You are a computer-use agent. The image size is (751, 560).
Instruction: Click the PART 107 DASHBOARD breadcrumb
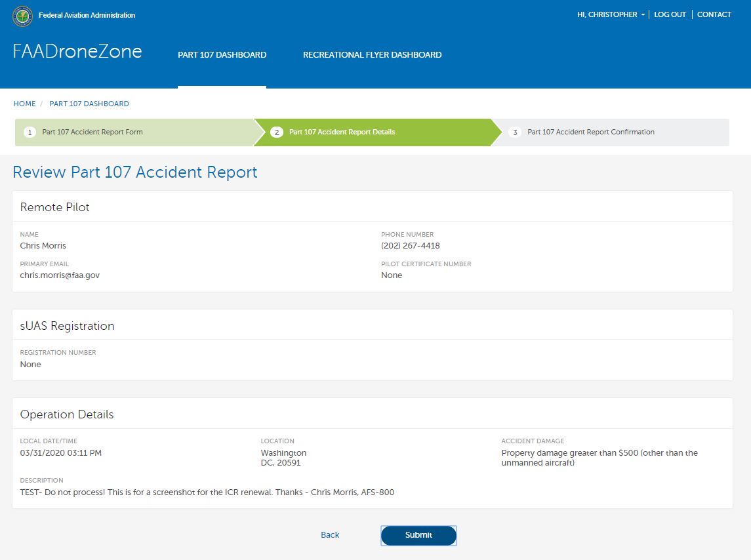pyautogui.click(x=89, y=104)
